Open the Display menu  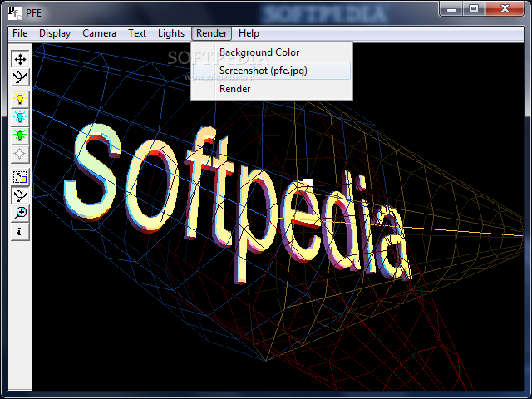(55, 33)
